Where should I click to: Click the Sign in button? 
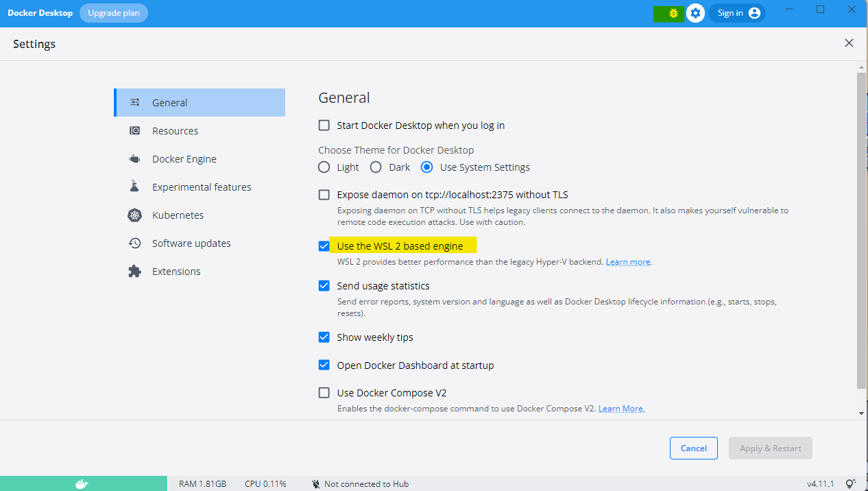click(737, 13)
